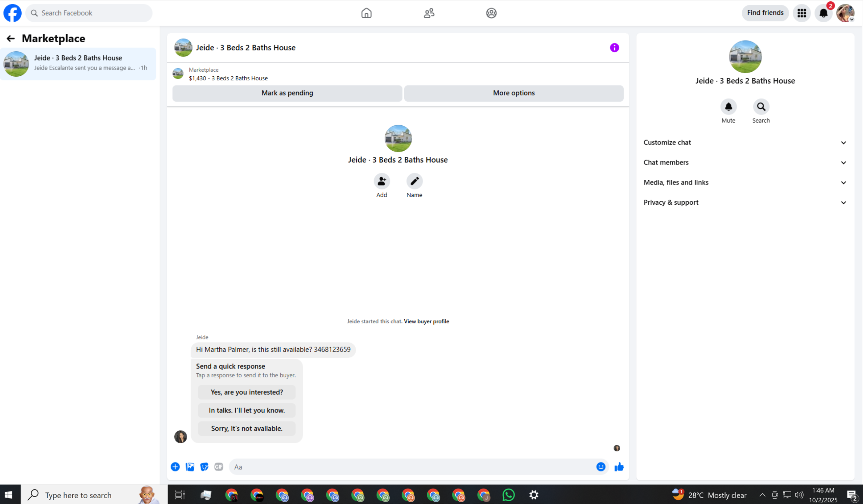This screenshot has width=863, height=504.
Task: Expand Media, files and links section
Action: tap(744, 182)
